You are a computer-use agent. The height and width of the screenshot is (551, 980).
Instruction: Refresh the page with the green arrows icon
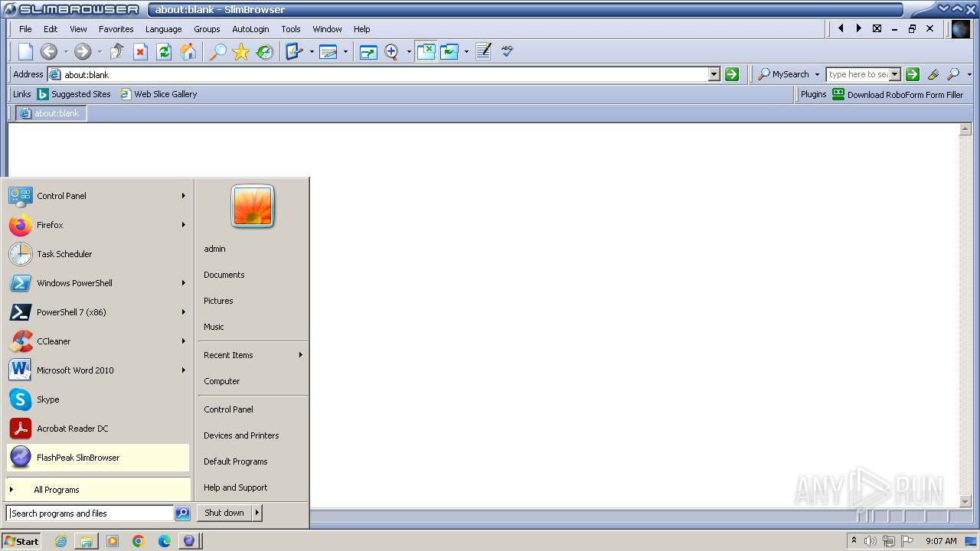[164, 51]
